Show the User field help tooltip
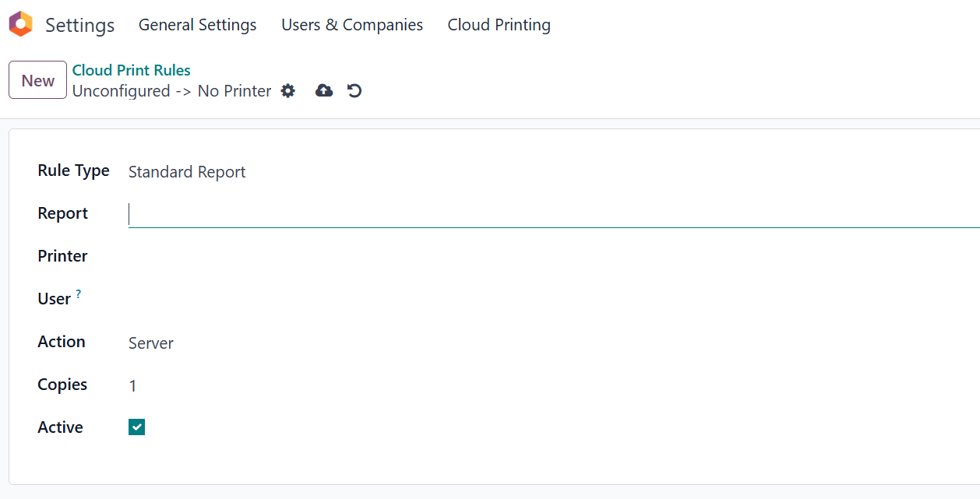This screenshot has height=499, width=980. tap(79, 295)
